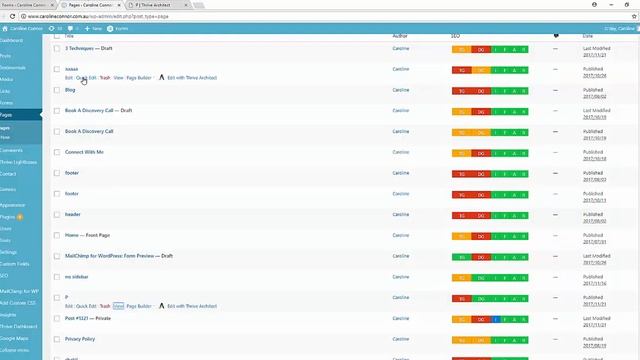Image resolution: width=640 pixels, height=360 pixels.
Task: Check the Book A Discovery Call Draft row
Action: coord(57,111)
